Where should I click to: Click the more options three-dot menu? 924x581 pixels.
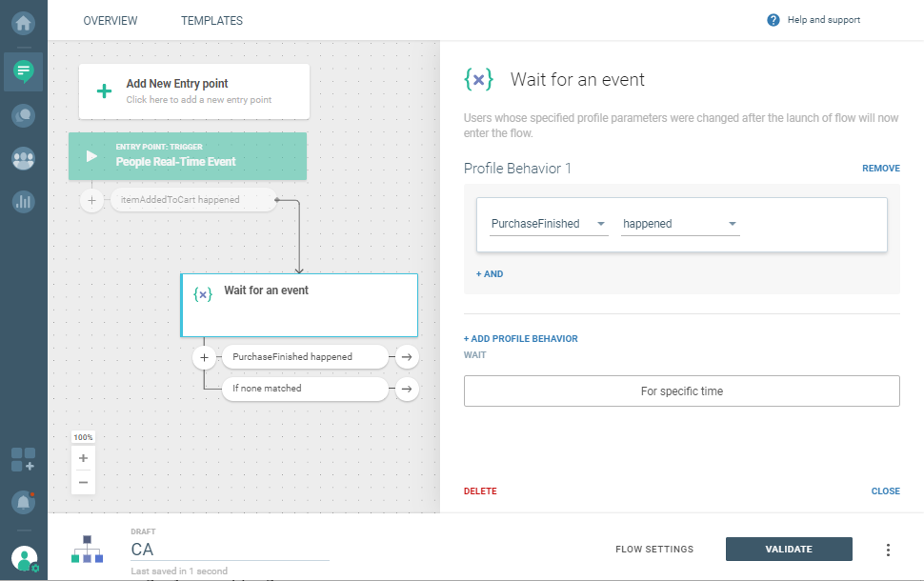[888, 550]
